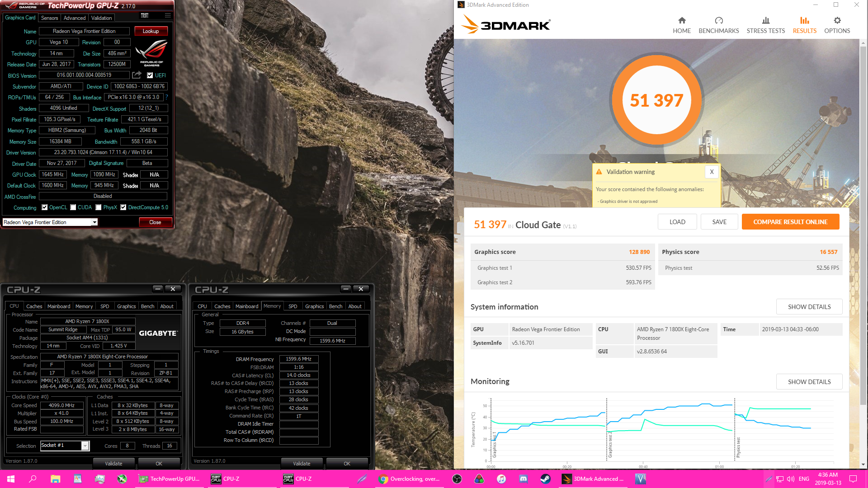
Task: Toggle the DirectCompute 5.0 checkbox
Action: click(x=123, y=207)
